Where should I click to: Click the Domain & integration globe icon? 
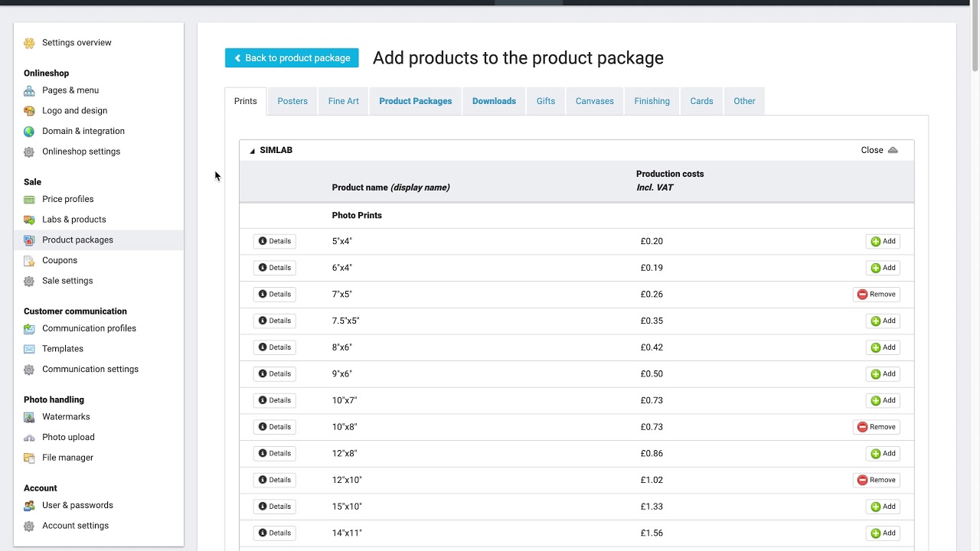pyautogui.click(x=29, y=131)
